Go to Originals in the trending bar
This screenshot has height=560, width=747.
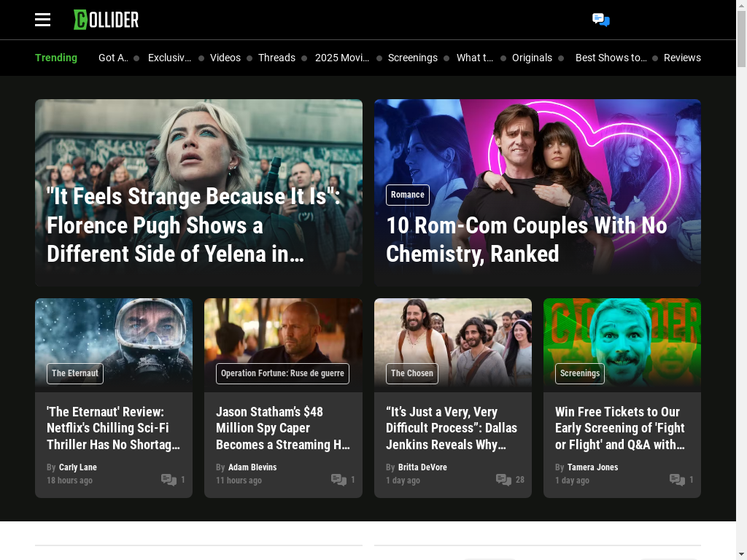tap(532, 58)
